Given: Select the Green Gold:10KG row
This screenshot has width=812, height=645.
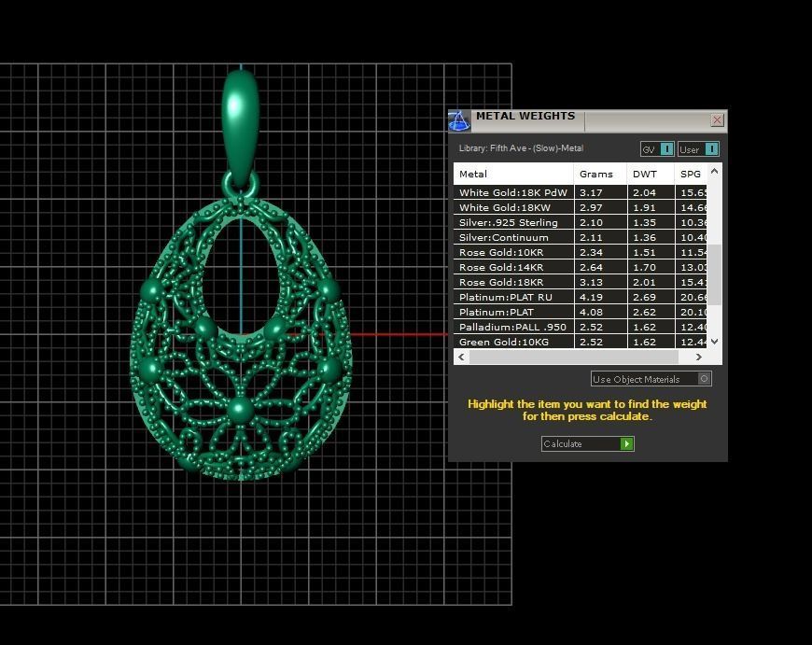Looking at the screenshot, I should pyautogui.click(x=580, y=342).
